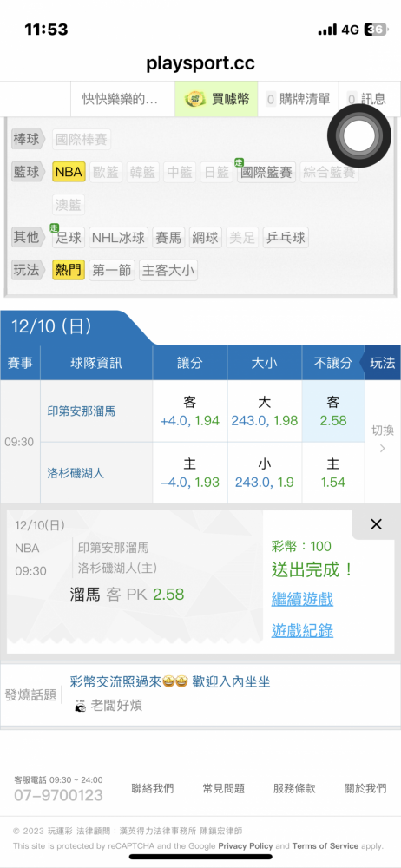This screenshot has width=401, height=868.
Task: Pick home moneyline 1.54 cell
Action: [x=333, y=473]
